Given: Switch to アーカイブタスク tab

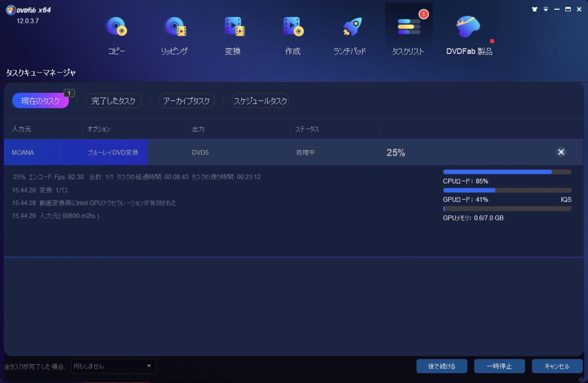Looking at the screenshot, I should [187, 101].
